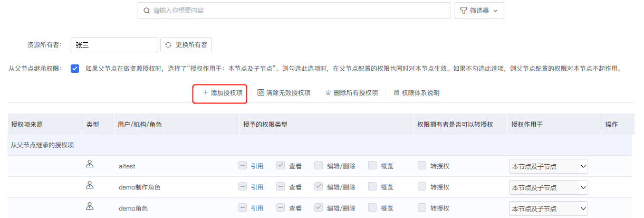644x218 pixels.
Task: Click refresh icon in 更换所有者 button
Action: (168, 45)
